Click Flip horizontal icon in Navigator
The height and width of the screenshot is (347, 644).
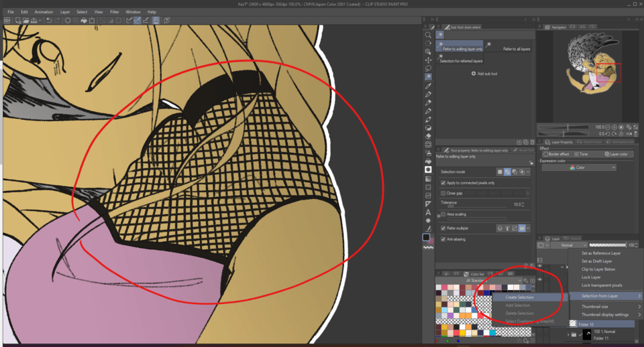(629, 134)
